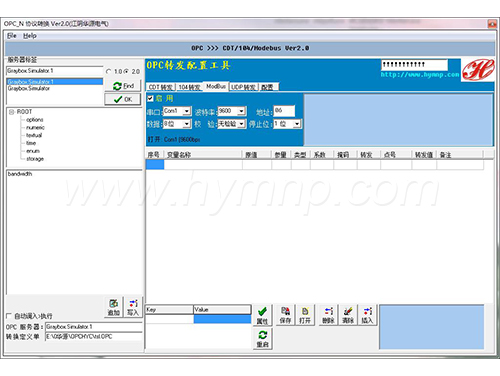This screenshot has width=500, height=376.
Task: Click the 打开 open file icon button
Action: 305,315
